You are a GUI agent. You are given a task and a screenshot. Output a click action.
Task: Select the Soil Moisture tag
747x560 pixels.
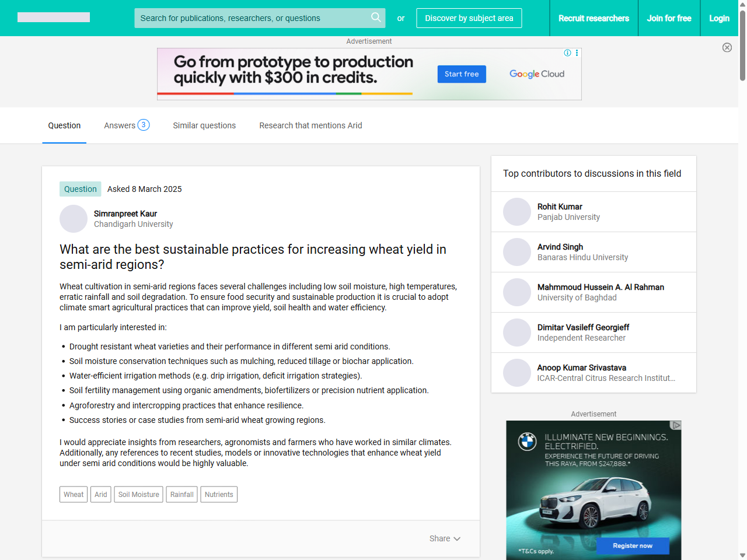coord(139,494)
